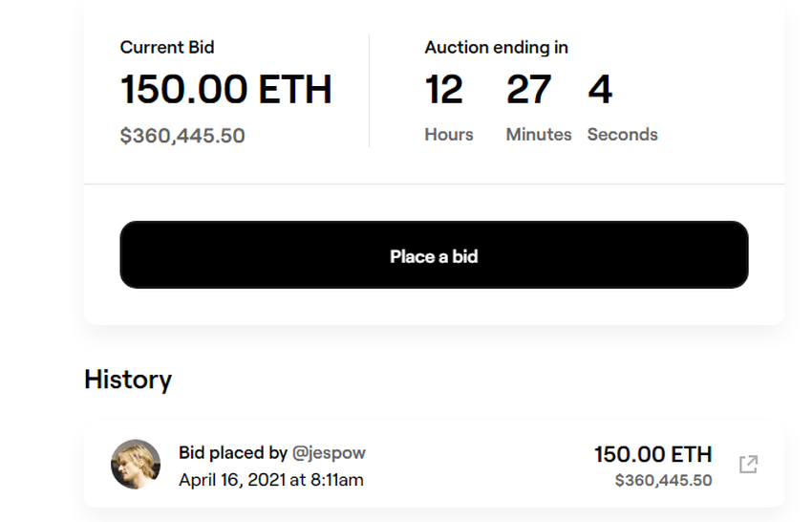The width and height of the screenshot is (812, 522).
Task: Open the @jespow profile link
Action: coord(329,452)
